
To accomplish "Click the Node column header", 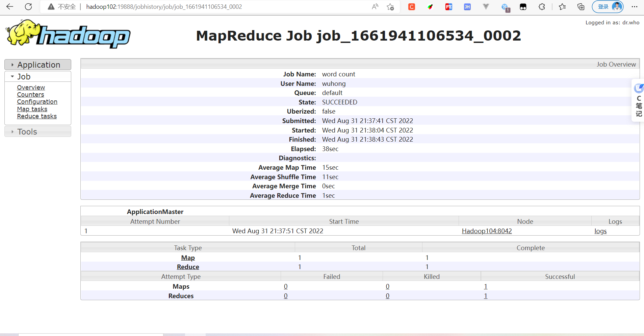I will tap(525, 221).
